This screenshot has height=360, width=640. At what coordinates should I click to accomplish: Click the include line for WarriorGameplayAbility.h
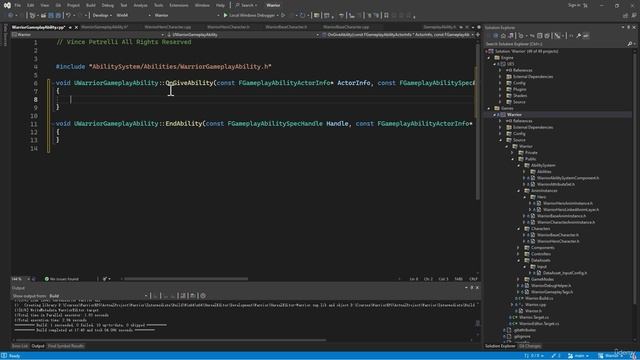click(164, 67)
